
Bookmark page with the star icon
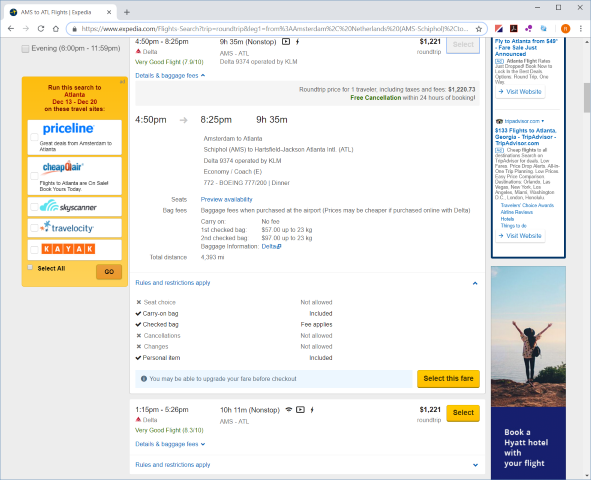(479, 29)
